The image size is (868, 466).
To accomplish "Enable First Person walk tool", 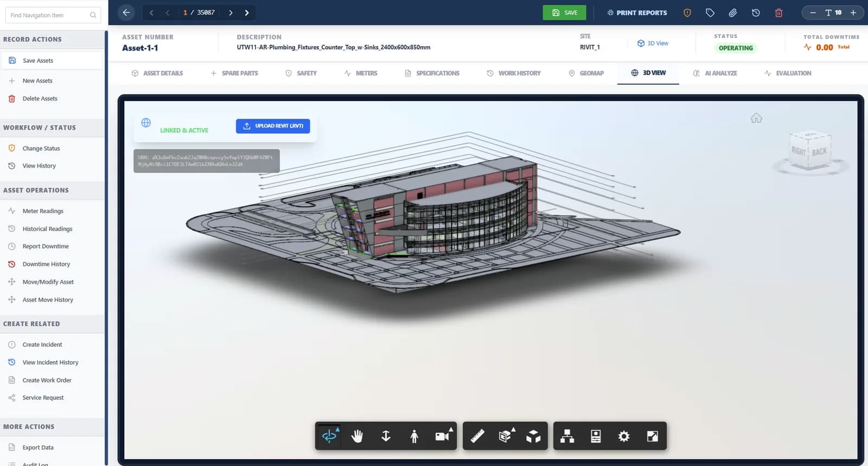I will tap(414, 436).
